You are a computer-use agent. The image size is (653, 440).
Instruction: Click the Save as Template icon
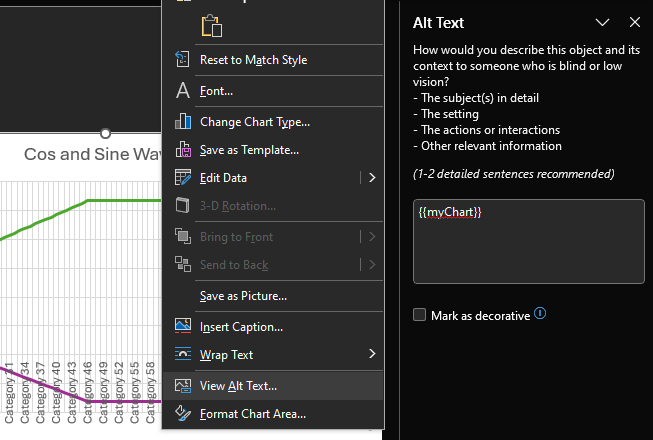(183, 149)
